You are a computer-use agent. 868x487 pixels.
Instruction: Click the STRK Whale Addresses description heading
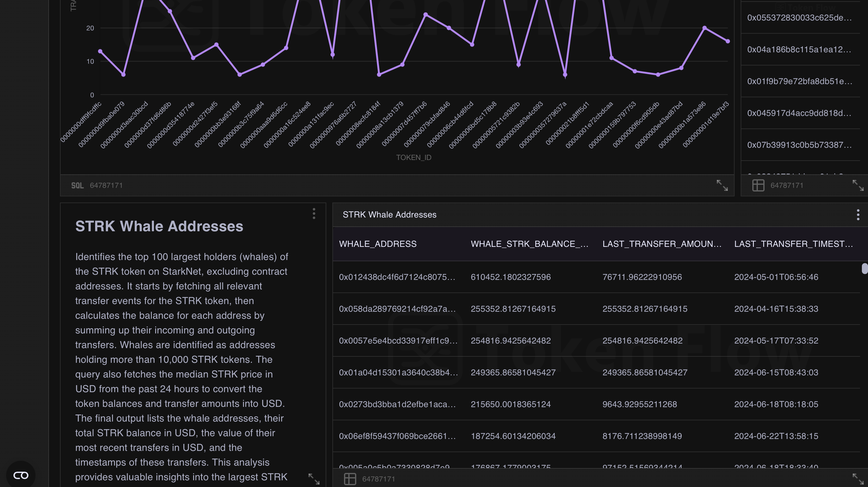159,226
